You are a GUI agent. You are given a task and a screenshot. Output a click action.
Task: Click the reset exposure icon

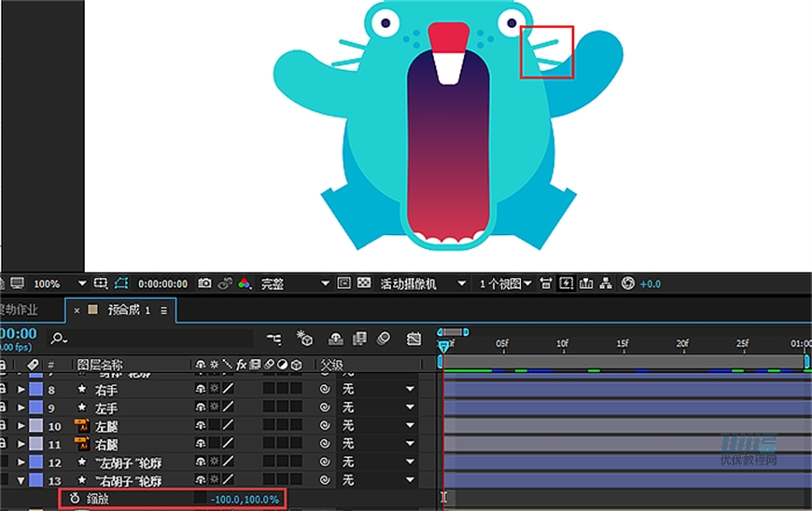point(628,283)
